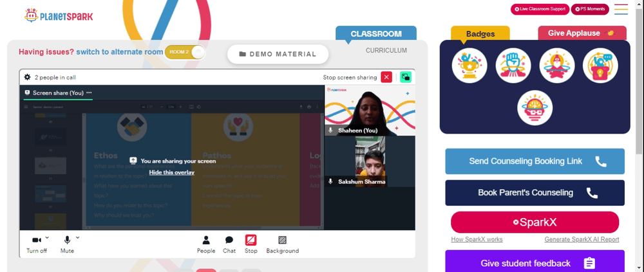Screen dimensions: 644x272
Task: Switch to the CLASSROOM tab
Action: pos(376,33)
